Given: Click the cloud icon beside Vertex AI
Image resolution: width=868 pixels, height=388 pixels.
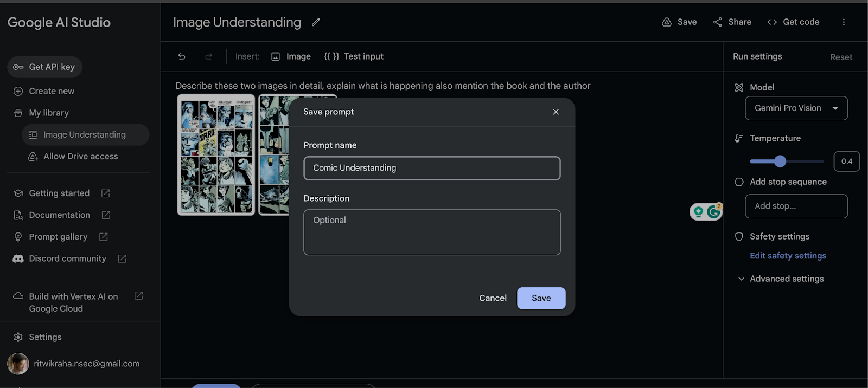Looking at the screenshot, I should click(x=18, y=296).
